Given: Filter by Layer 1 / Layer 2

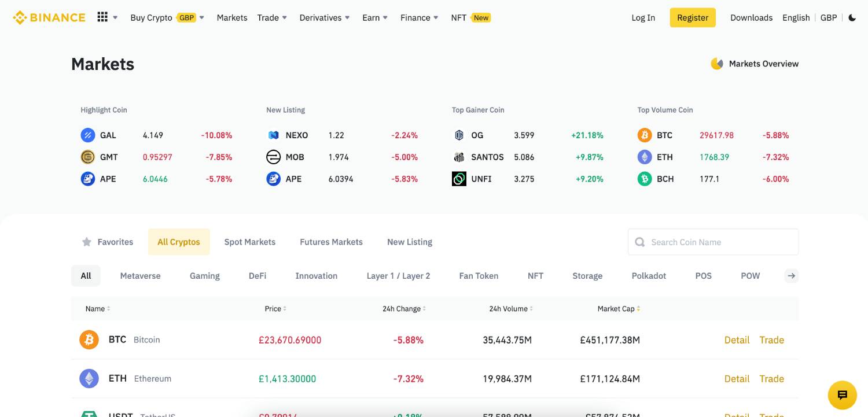Looking at the screenshot, I should [398, 276].
